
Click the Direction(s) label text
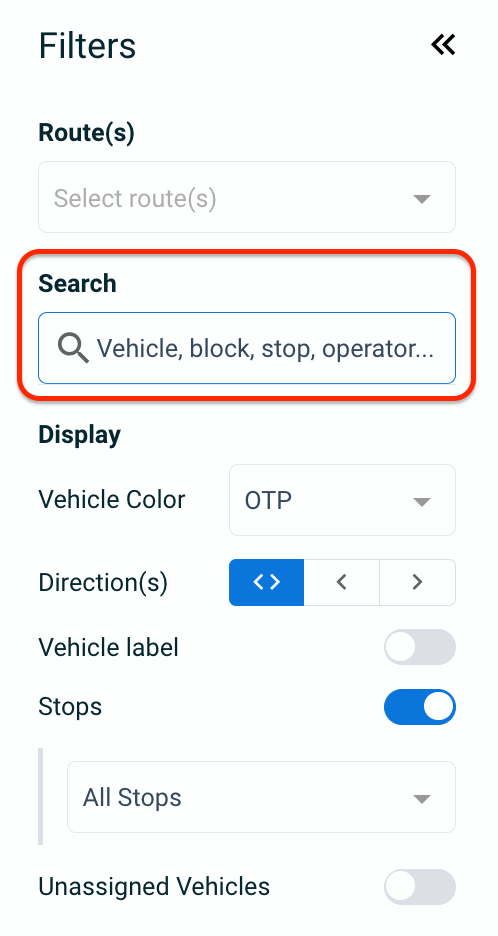(103, 583)
